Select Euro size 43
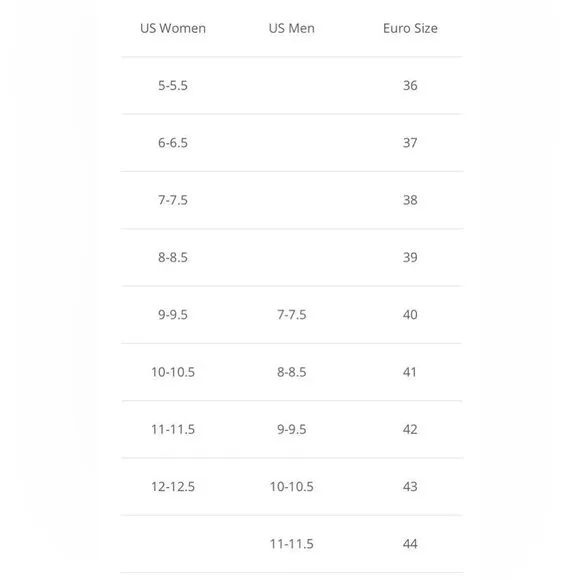 [x=410, y=487]
